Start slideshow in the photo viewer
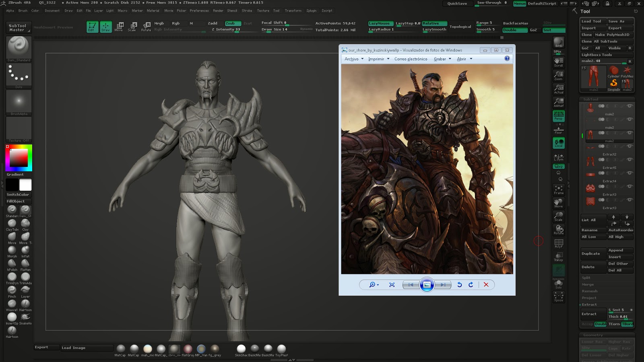This screenshot has width=644, height=362. pos(427,285)
